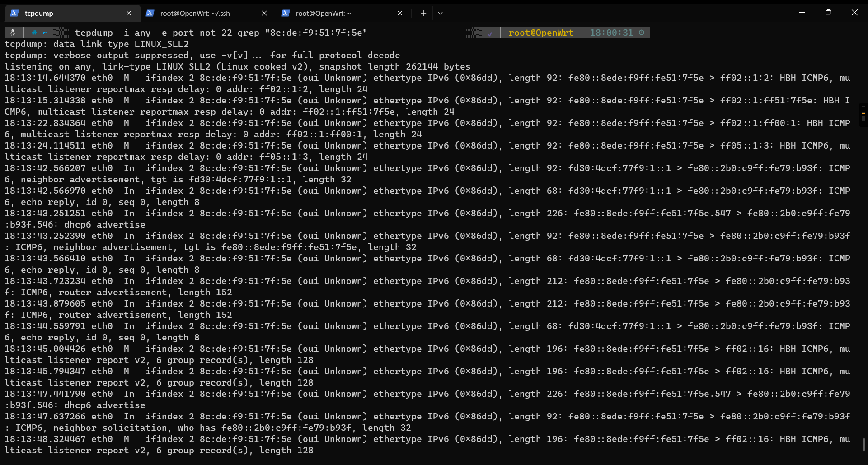The width and height of the screenshot is (868, 465).
Task: Minimize the terminal window
Action: pyautogui.click(x=802, y=13)
